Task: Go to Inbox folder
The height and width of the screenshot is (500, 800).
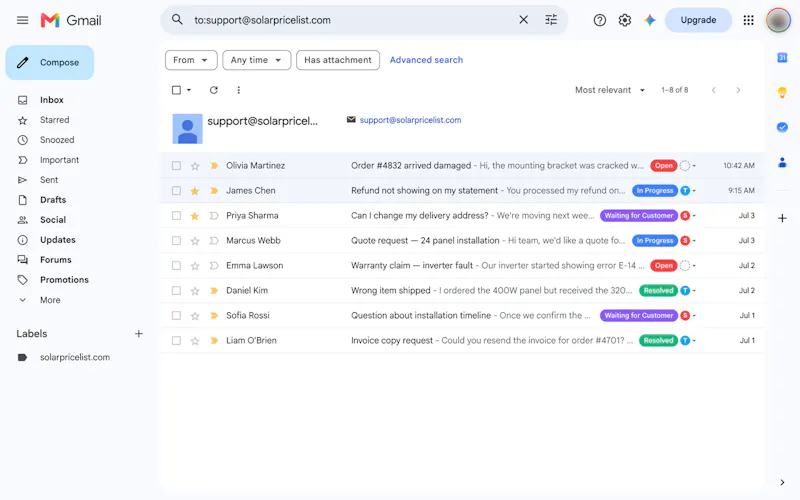Action: point(52,100)
